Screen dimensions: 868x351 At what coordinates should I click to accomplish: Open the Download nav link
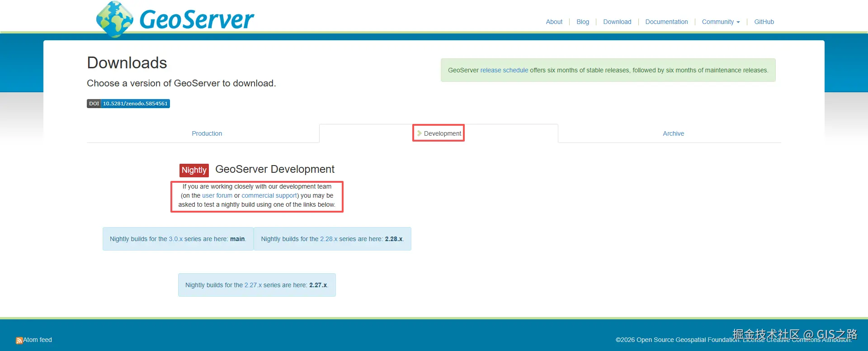(617, 22)
